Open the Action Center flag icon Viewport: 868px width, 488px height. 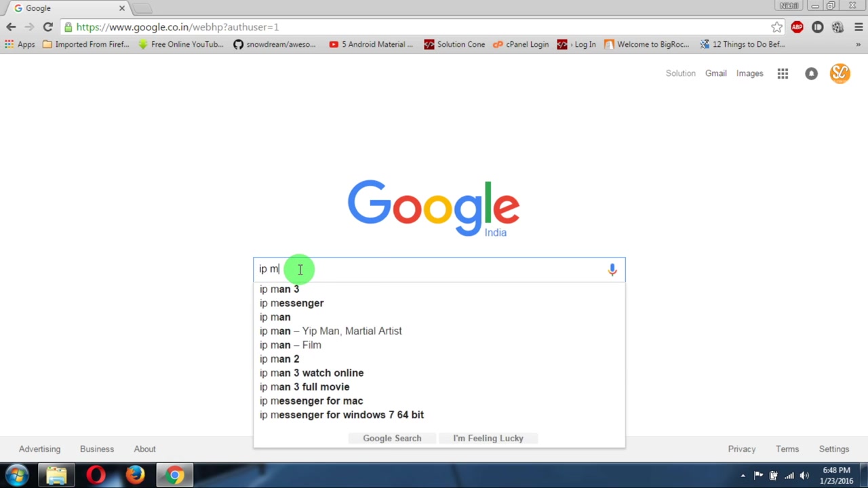pos(758,476)
